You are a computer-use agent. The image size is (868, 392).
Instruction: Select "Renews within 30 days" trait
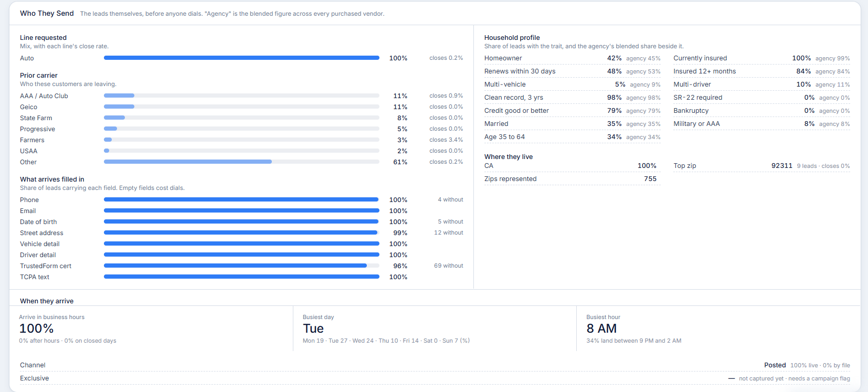[x=520, y=71]
